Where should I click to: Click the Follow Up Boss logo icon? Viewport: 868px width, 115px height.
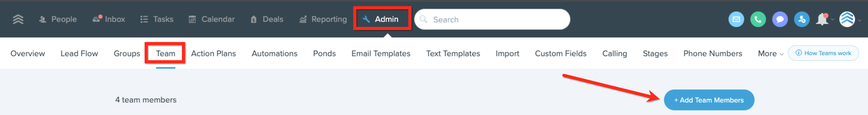18,19
